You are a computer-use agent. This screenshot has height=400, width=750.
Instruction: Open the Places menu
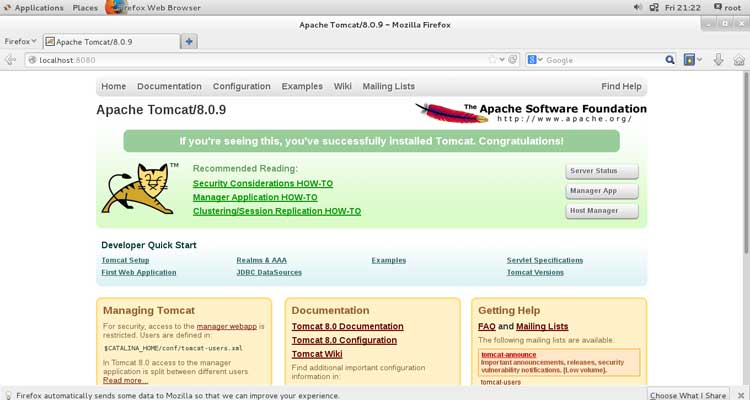click(85, 8)
